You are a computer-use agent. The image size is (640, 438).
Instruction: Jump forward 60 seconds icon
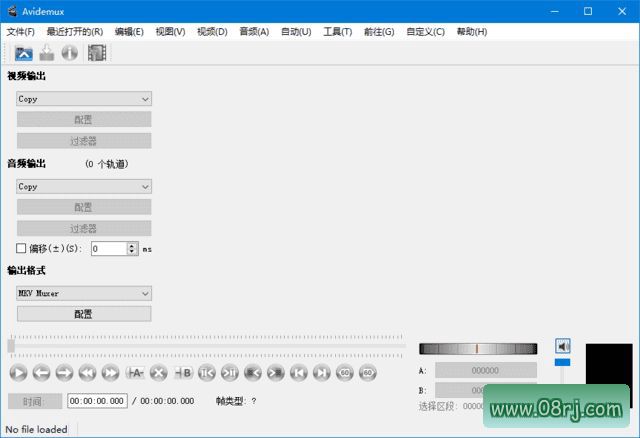click(x=368, y=373)
